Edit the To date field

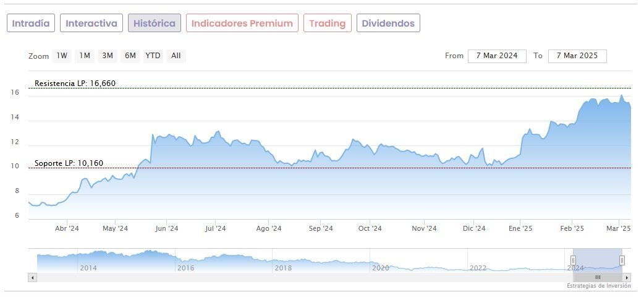pos(577,56)
